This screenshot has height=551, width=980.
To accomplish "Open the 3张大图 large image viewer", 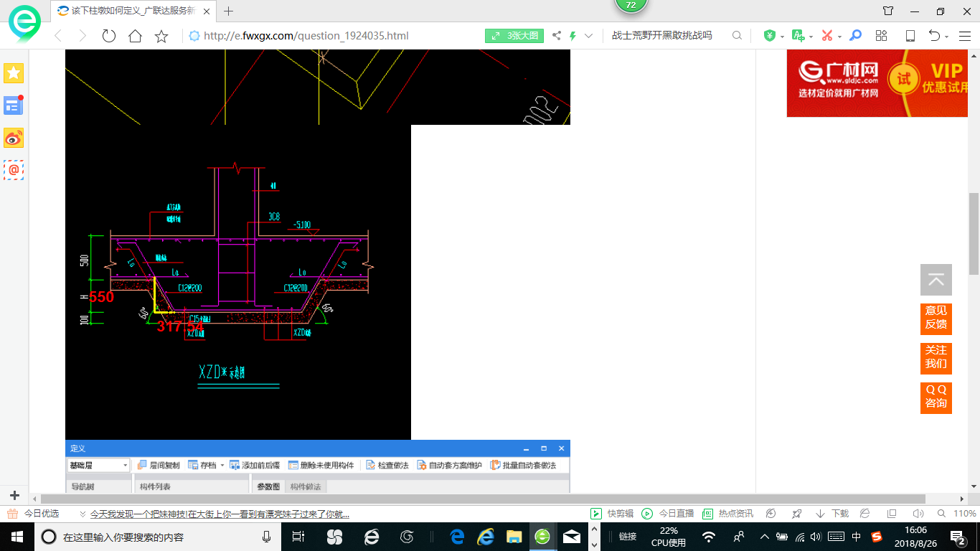I will [514, 35].
